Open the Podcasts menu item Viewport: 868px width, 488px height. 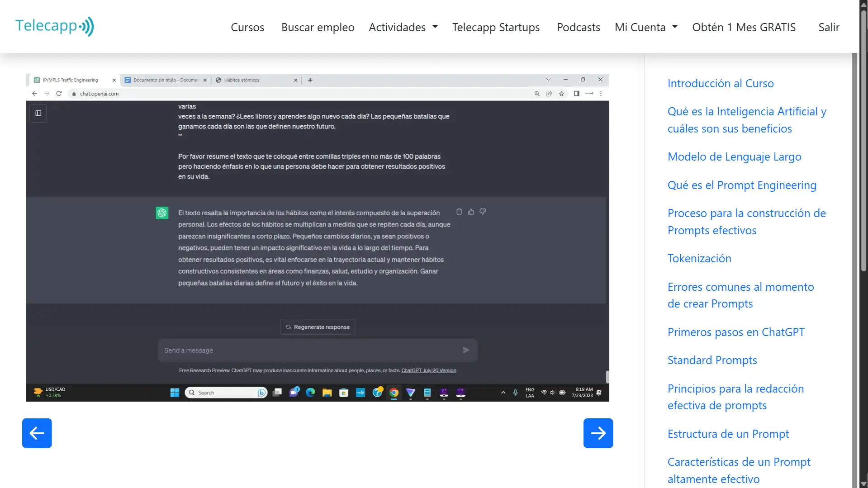(x=578, y=27)
